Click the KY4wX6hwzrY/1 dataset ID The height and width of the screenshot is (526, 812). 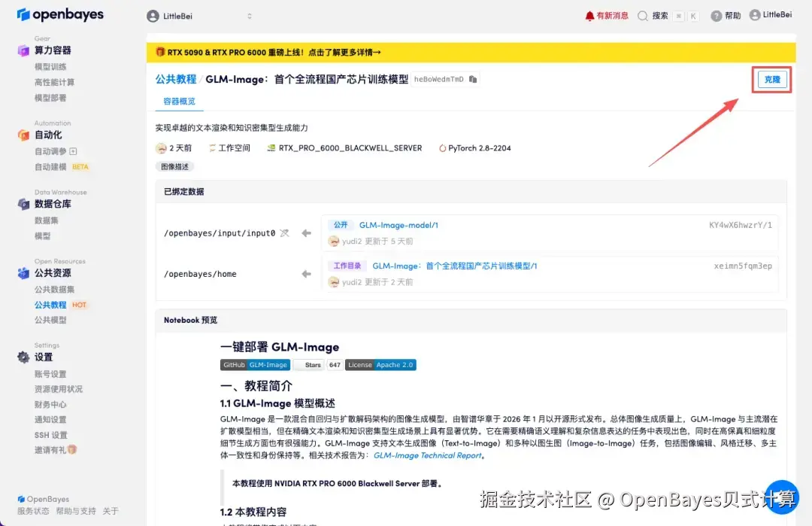[740, 225]
